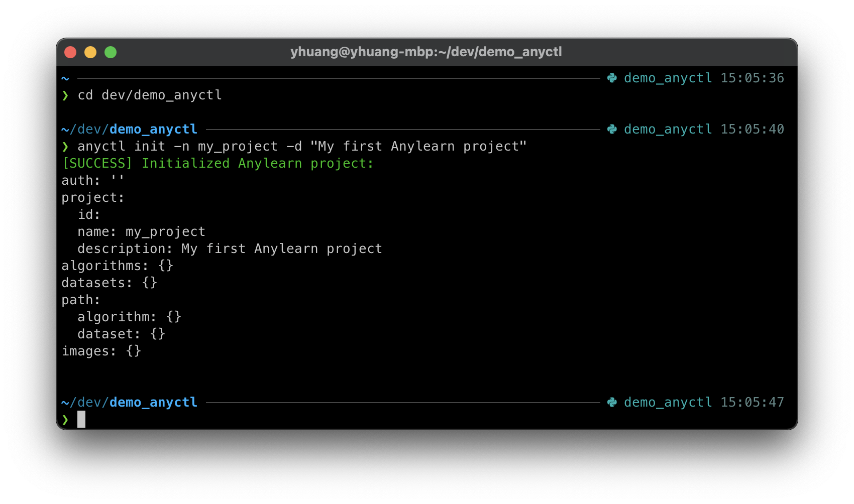Image resolution: width=854 pixels, height=504 pixels.
Task: Click the window title yhuang@yhuang-mbp:~/dev/demo_anyctl
Action: [x=426, y=52]
